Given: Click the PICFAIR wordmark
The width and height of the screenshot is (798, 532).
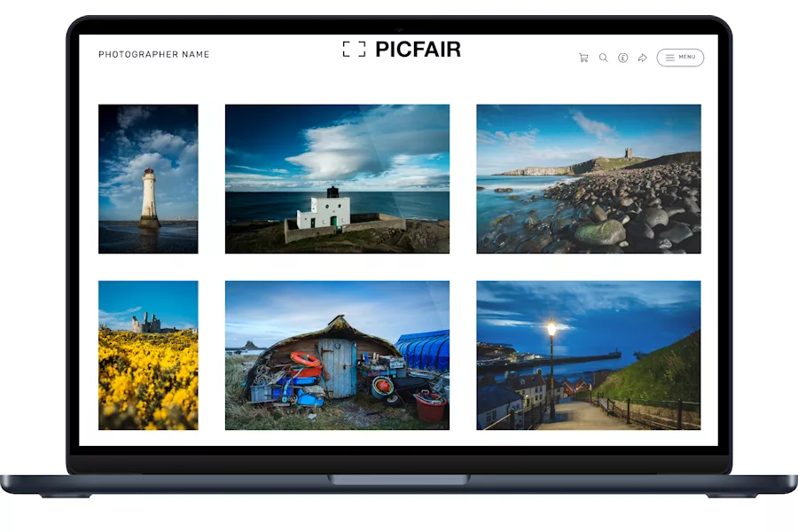Looking at the screenshot, I should (418, 50).
